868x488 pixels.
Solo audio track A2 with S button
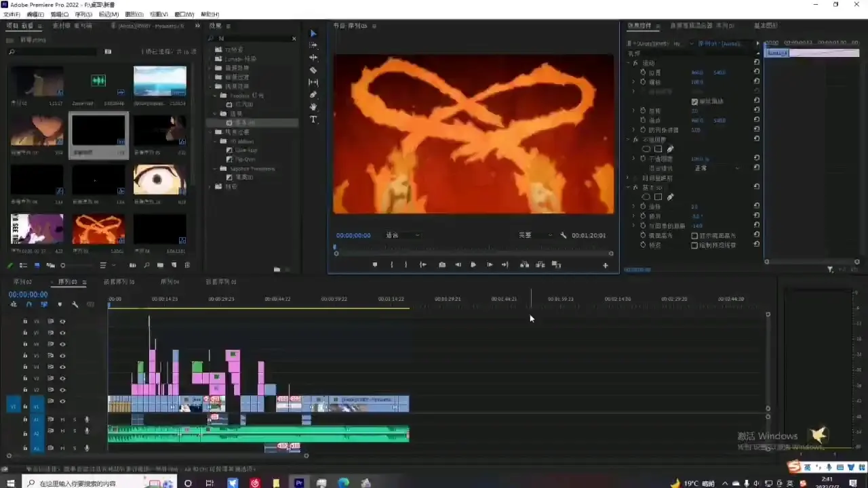(x=75, y=430)
